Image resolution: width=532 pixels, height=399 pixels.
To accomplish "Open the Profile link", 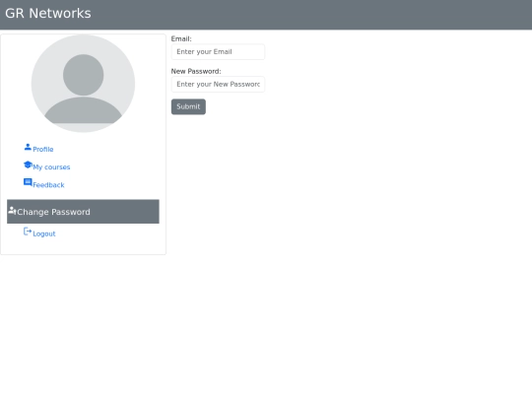I will (43, 150).
